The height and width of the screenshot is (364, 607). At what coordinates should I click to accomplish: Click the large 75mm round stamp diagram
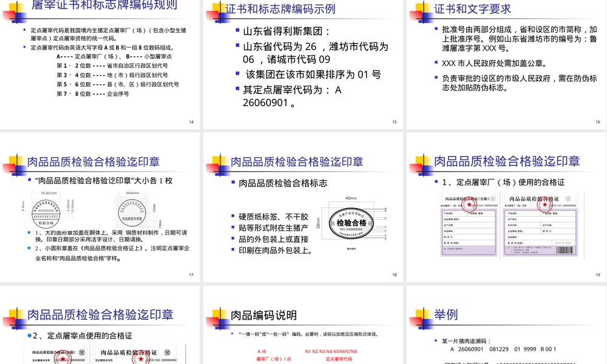[x=46, y=214]
